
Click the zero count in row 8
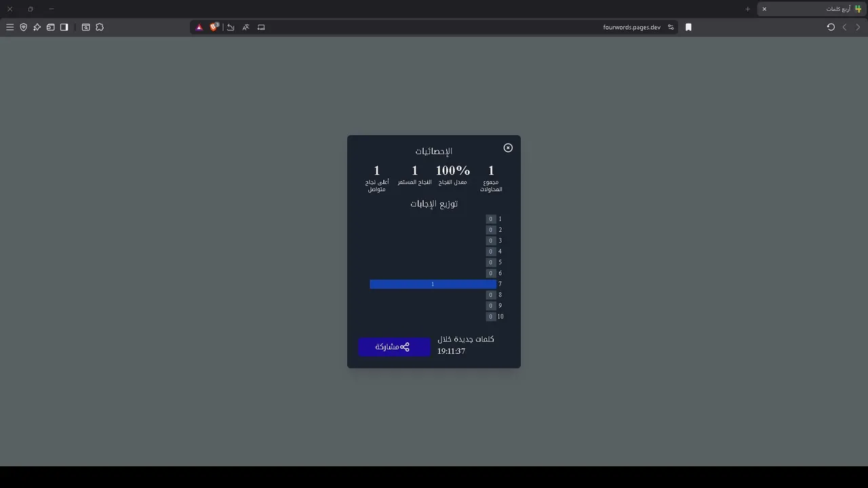[x=491, y=295]
